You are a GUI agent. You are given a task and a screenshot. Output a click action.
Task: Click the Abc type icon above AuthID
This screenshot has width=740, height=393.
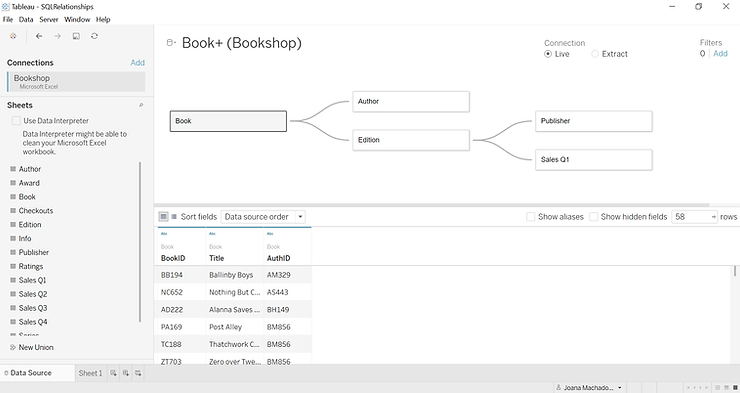[270, 234]
